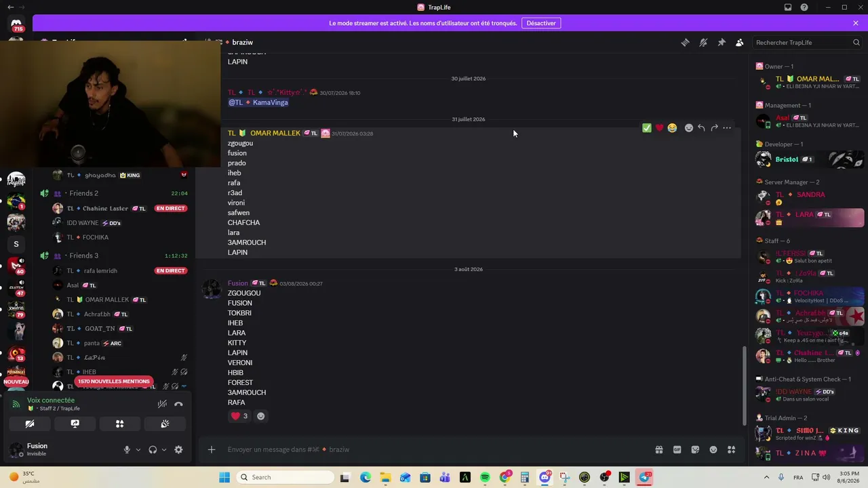Jump to 1570 nouvelles mentions
868x488 pixels.
(113, 381)
